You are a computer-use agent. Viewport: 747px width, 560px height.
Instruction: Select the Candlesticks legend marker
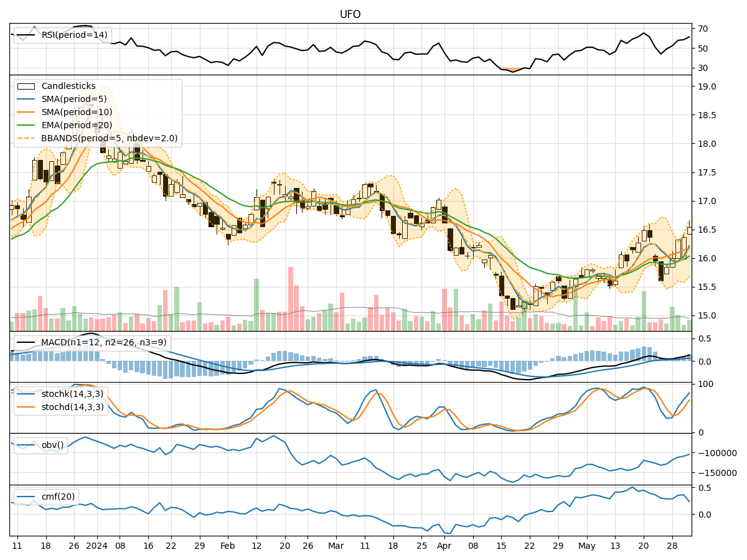pyautogui.click(x=27, y=86)
